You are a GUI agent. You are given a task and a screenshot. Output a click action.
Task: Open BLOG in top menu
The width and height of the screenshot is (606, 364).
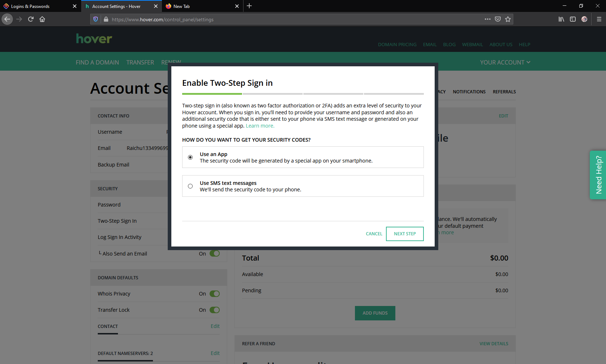[449, 45]
